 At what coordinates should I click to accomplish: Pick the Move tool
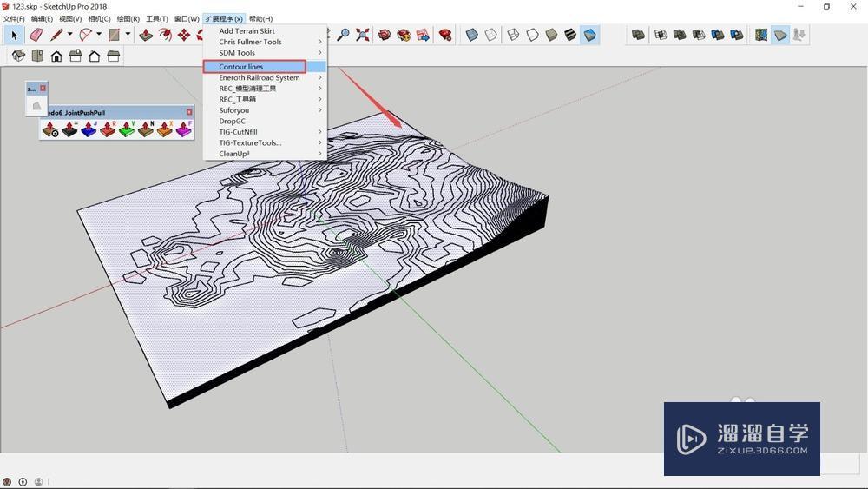pyautogui.click(x=184, y=35)
